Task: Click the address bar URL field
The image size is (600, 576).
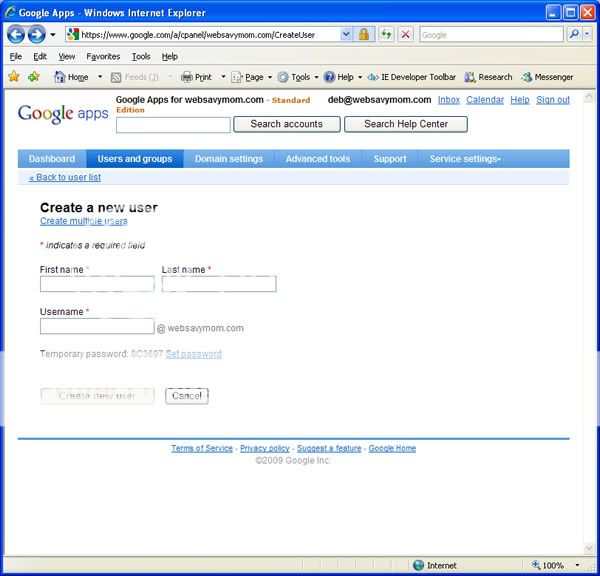Action: [203, 35]
